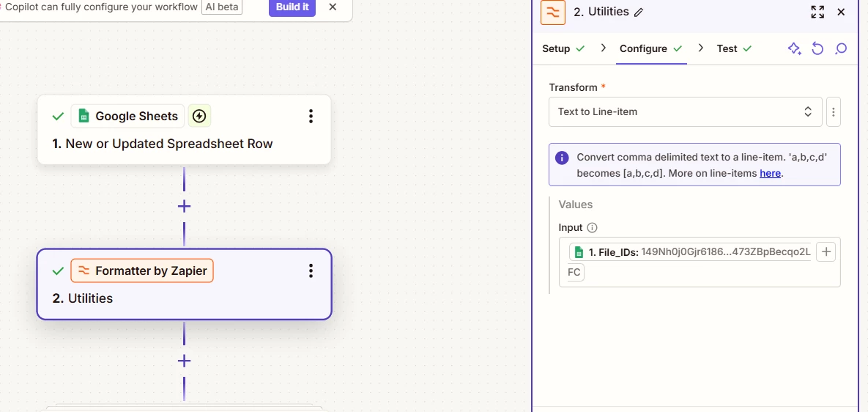Click the comment bubble icon
This screenshot has width=868, height=412.
(841, 48)
